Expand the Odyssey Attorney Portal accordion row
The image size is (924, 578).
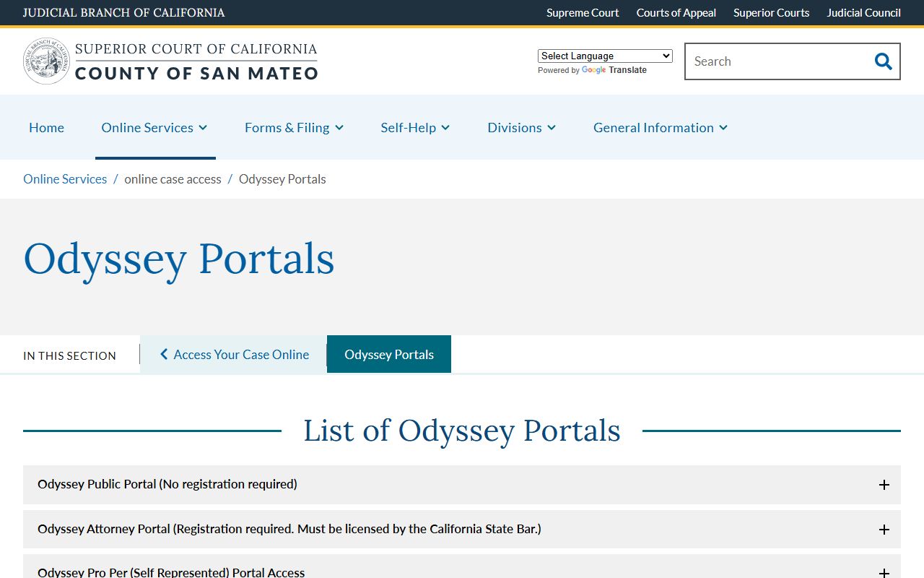coord(462,530)
